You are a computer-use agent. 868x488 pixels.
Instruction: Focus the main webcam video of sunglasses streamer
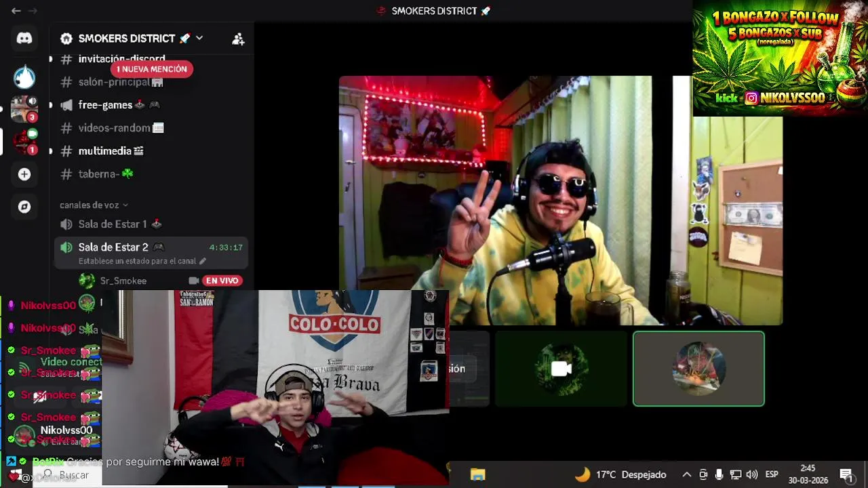point(560,201)
